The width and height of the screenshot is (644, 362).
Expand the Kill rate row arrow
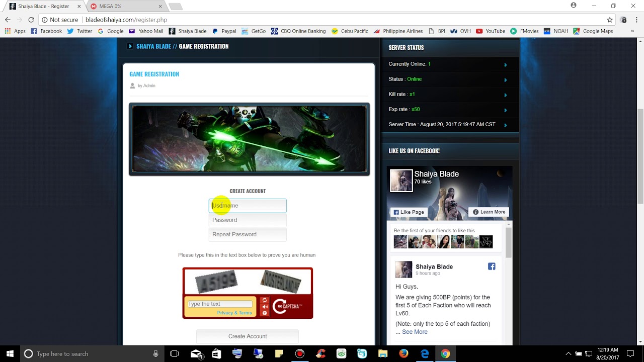click(505, 95)
